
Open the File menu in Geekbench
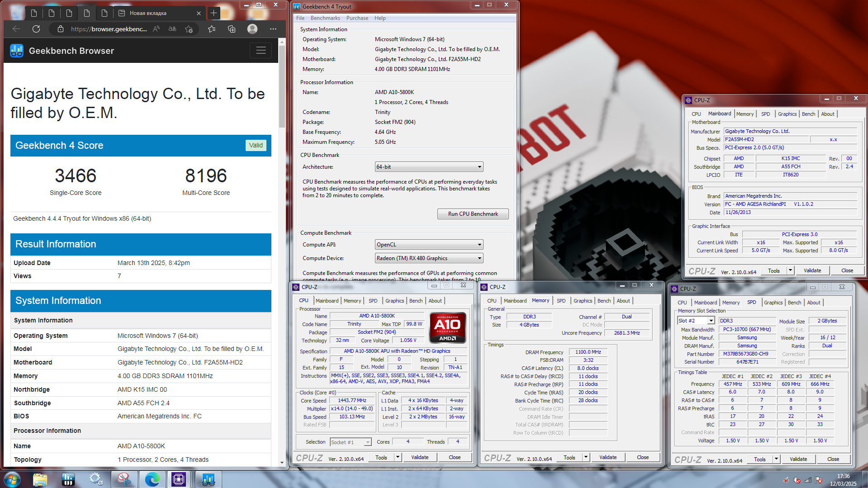300,18
